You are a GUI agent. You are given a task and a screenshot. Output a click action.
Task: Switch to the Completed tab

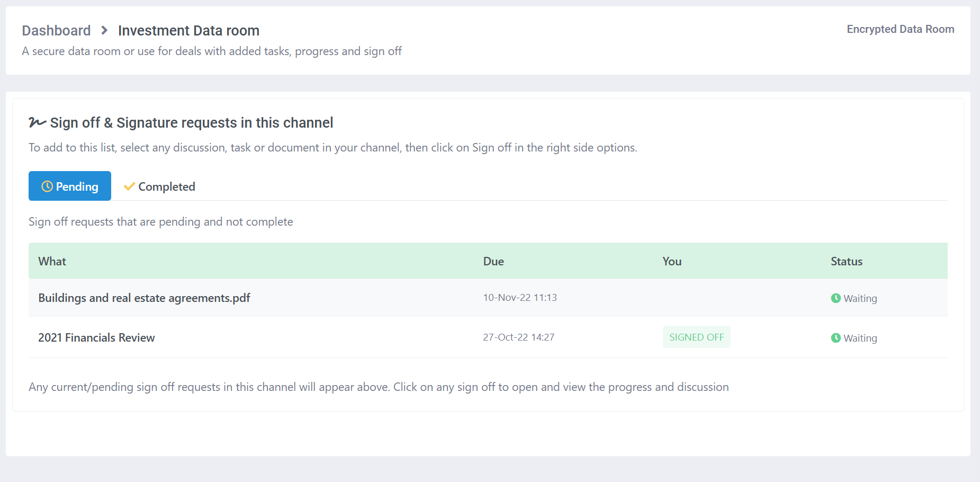click(x=159, y=186)
